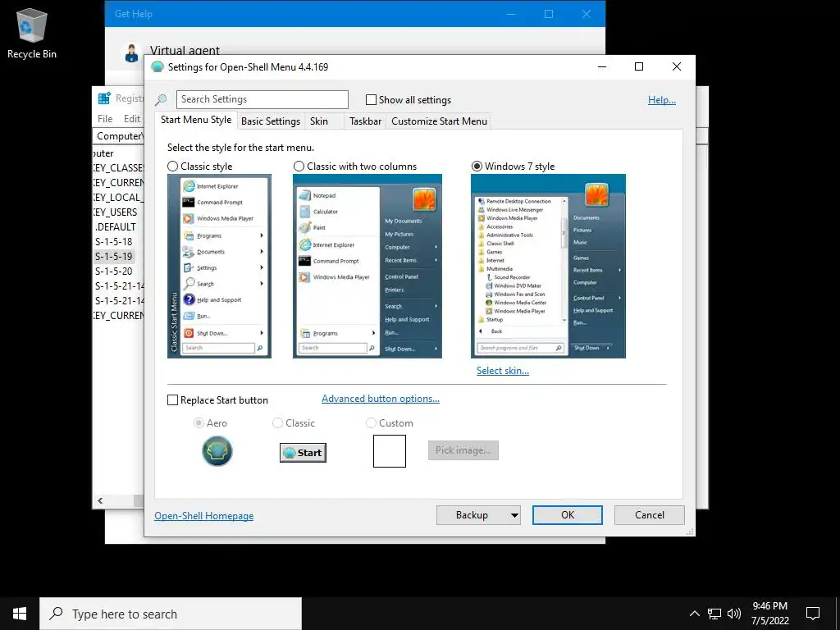
Task: Switch to the Basic Settings tab
Action: (x=271, y=121)
